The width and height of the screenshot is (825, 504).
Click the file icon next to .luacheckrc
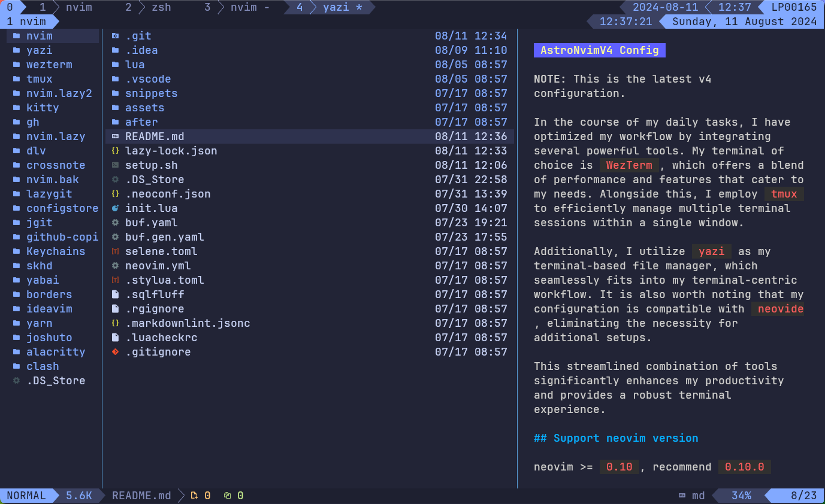116,338
